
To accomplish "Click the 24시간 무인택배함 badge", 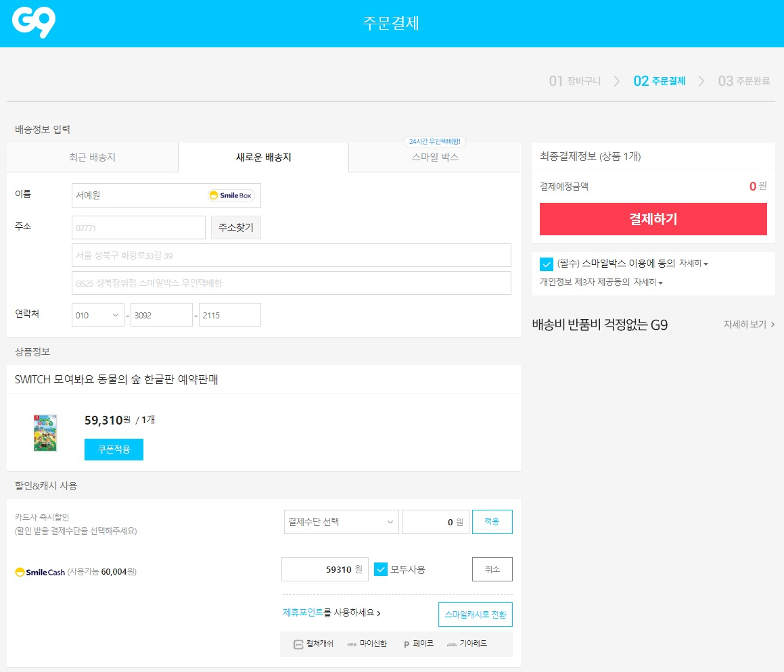I will tap(435, 141).
